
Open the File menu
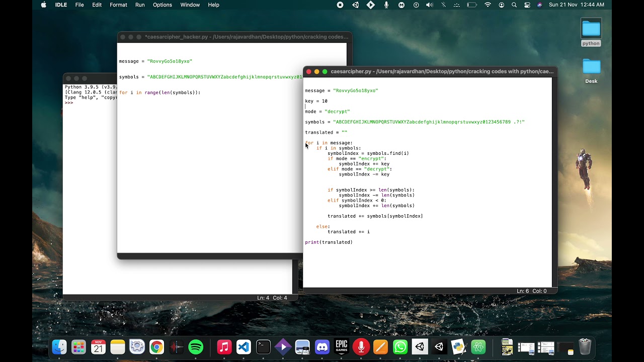(x=79, y=5)
